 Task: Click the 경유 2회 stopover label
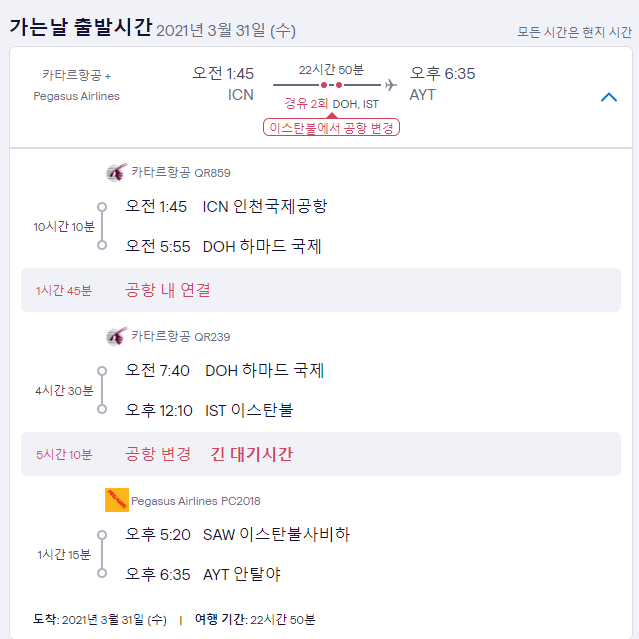306,104
